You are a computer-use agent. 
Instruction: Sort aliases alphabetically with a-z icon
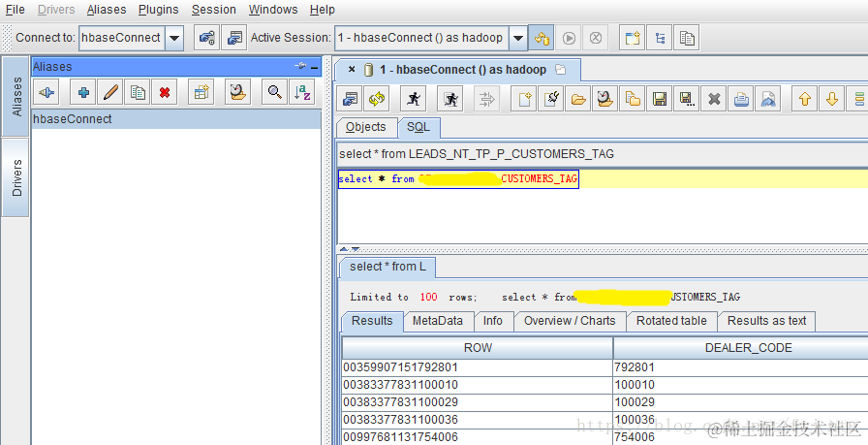pos(301,92)
